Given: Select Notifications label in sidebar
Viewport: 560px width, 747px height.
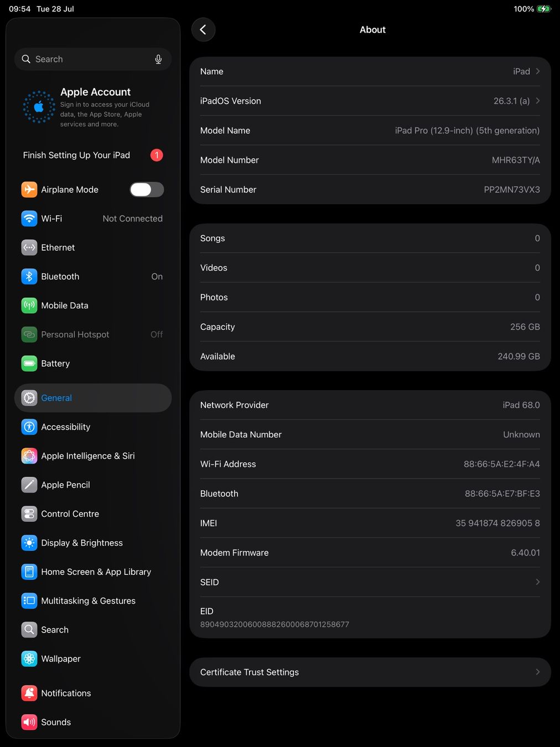Looking at the screenshot, I should (x=66, y=693).
